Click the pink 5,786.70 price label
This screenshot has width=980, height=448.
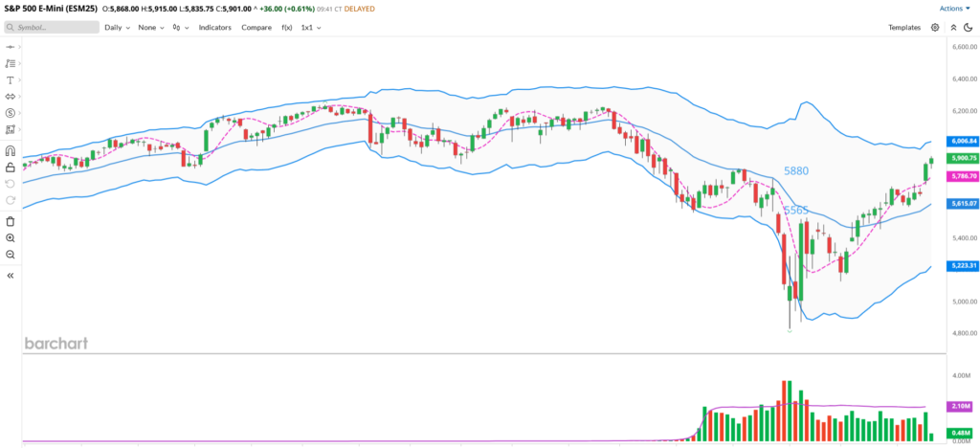pos(962,176)
